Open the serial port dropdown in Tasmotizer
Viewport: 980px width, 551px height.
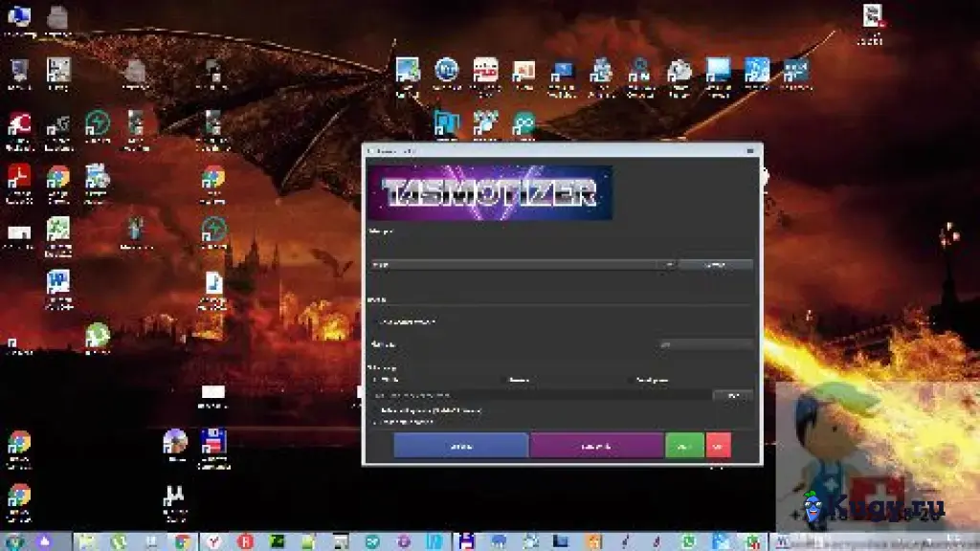tap(523, 265)
